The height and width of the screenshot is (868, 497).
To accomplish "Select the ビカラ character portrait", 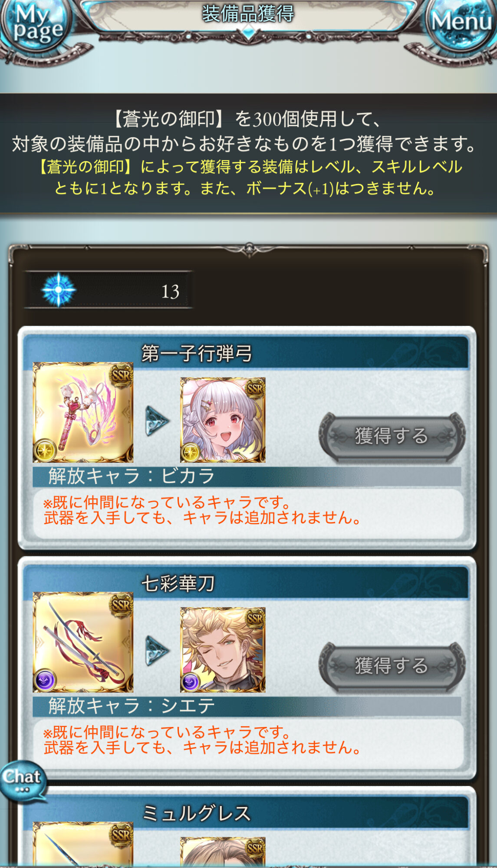I will point(223,420).
